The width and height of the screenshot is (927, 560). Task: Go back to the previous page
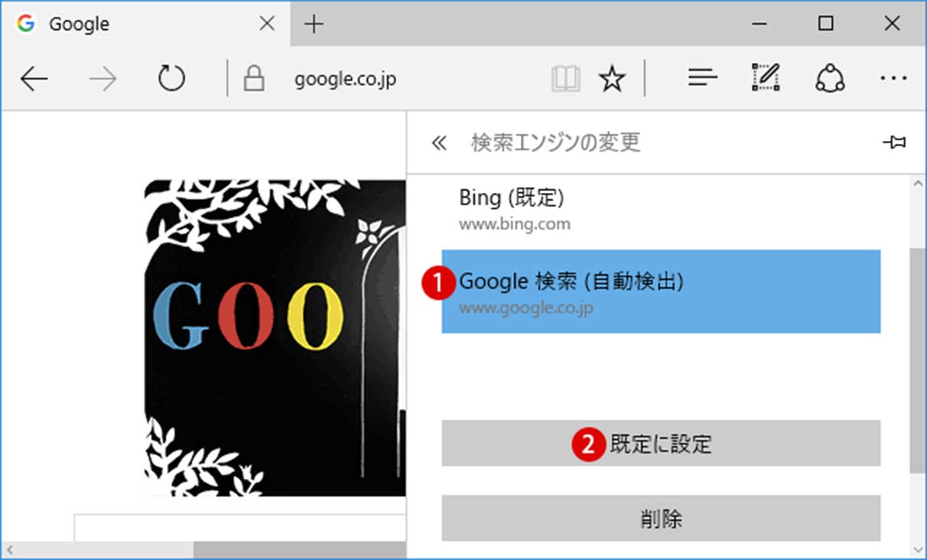pyautogui.click(x=34, y=78)
